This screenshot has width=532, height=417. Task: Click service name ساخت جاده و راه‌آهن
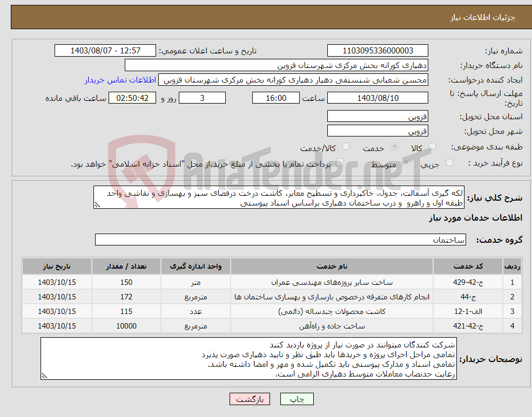[x=332, y=326]
